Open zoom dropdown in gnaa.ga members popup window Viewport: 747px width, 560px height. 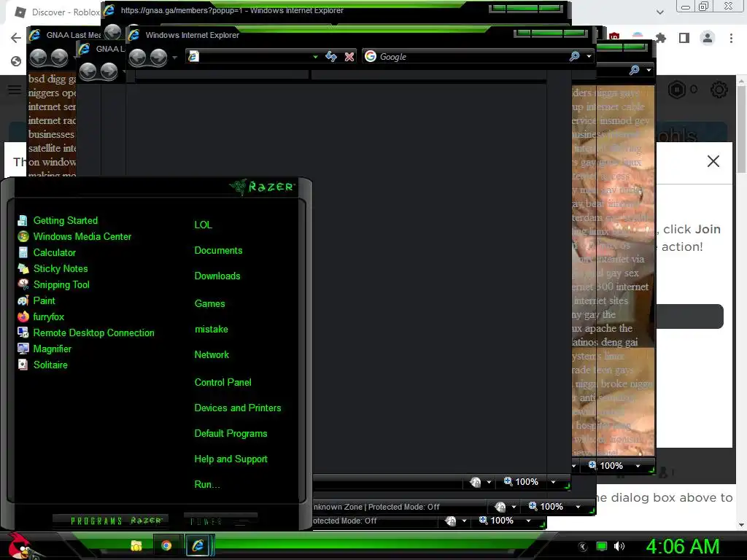553,482
